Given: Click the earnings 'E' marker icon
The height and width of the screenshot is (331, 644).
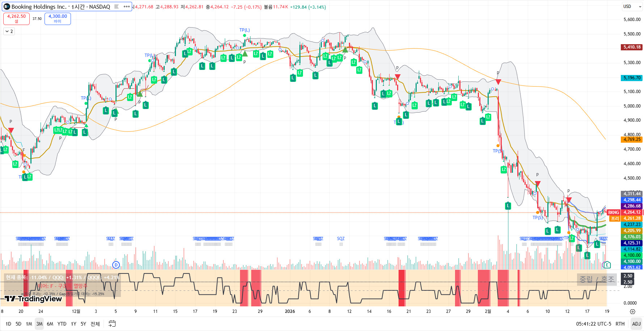Looking at the screenshot, I should click(x=607, y=265).
